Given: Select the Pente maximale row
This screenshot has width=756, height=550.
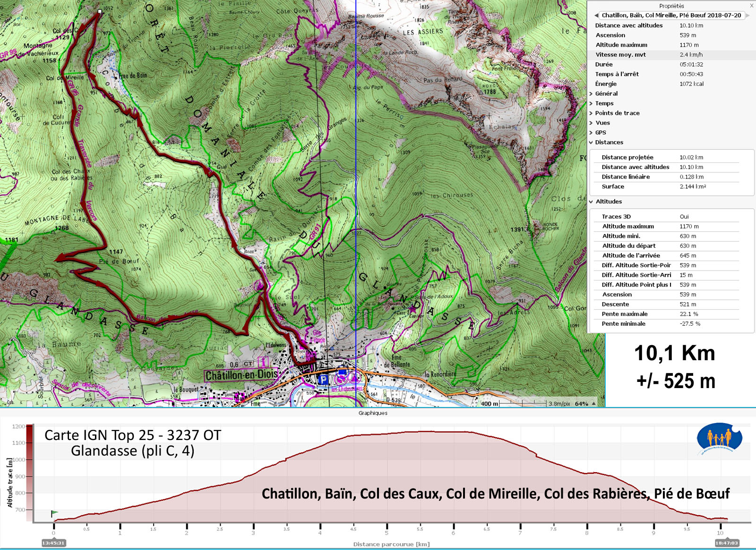Looking at the screenshot, I should click(671, 314).
